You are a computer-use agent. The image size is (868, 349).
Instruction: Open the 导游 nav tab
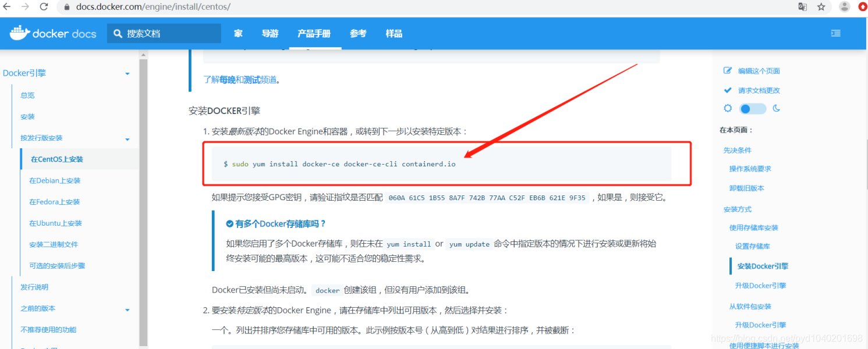[270, 34]
